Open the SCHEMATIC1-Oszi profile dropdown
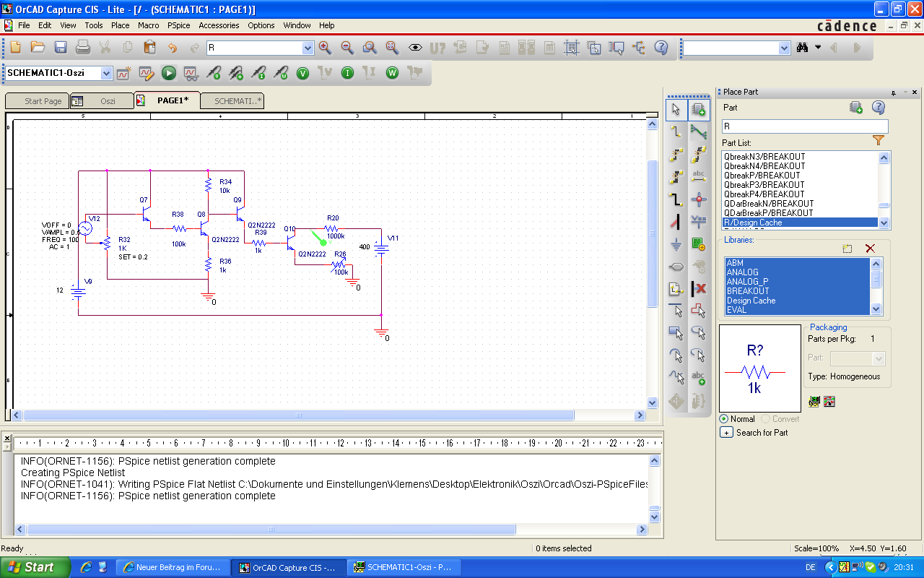The image size is (924, 578). click(x=107, y=73)
